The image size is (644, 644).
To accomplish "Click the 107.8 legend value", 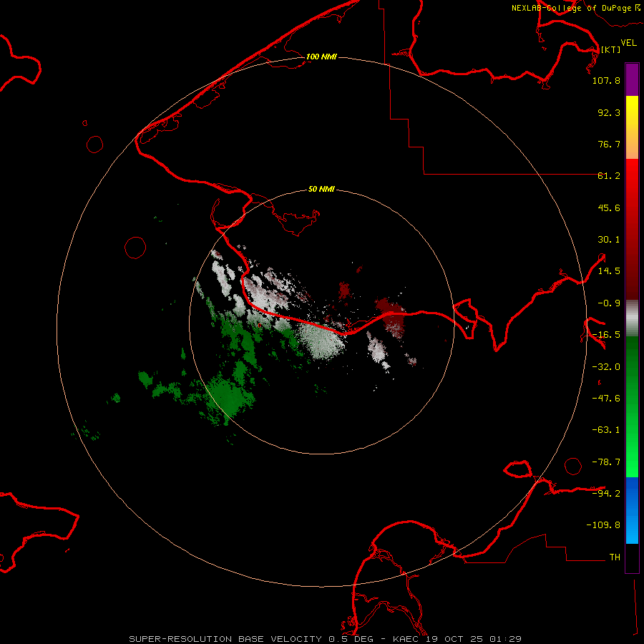I will point(606,80).
